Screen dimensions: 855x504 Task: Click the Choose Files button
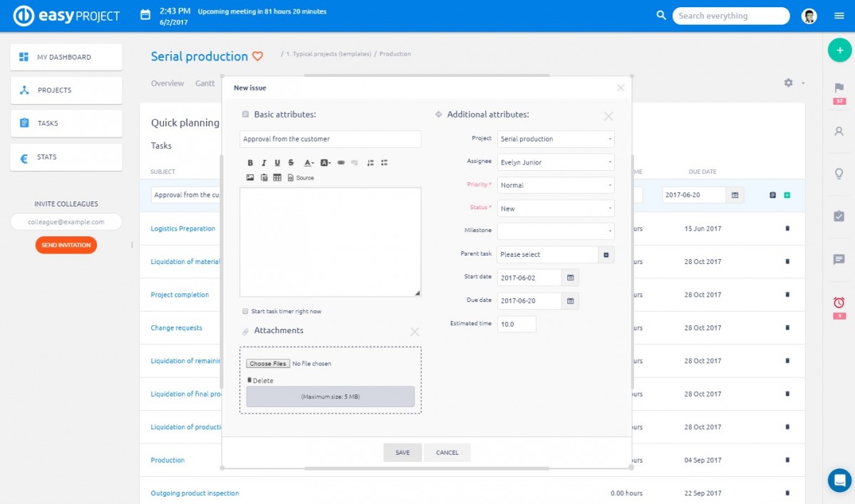tap(267, 364)
